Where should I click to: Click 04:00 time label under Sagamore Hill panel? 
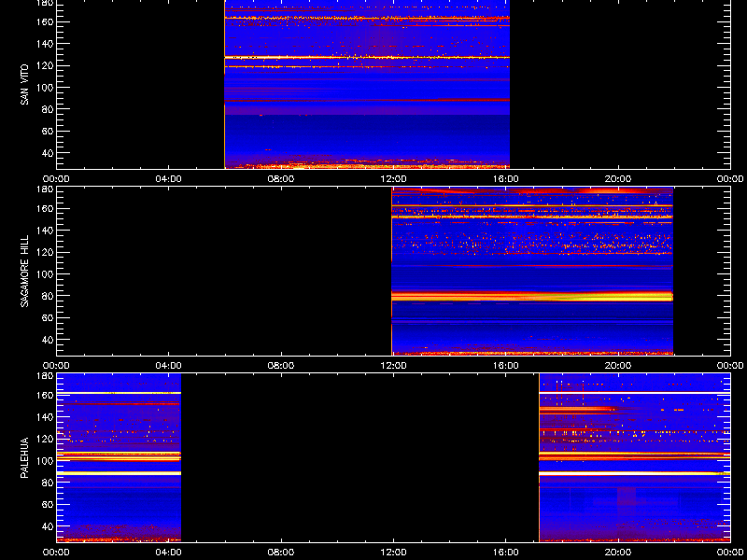coord(169,366)
